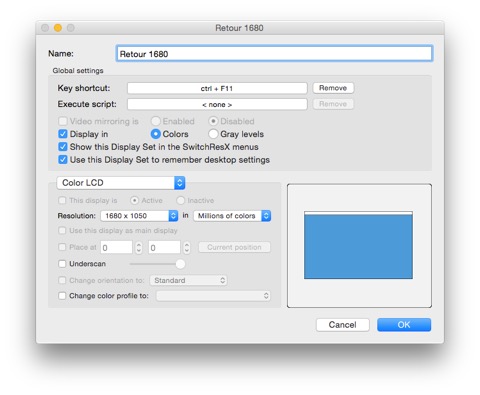Select the Active radio button
Screen dimensions: 480x395
(x=134, y=200)
